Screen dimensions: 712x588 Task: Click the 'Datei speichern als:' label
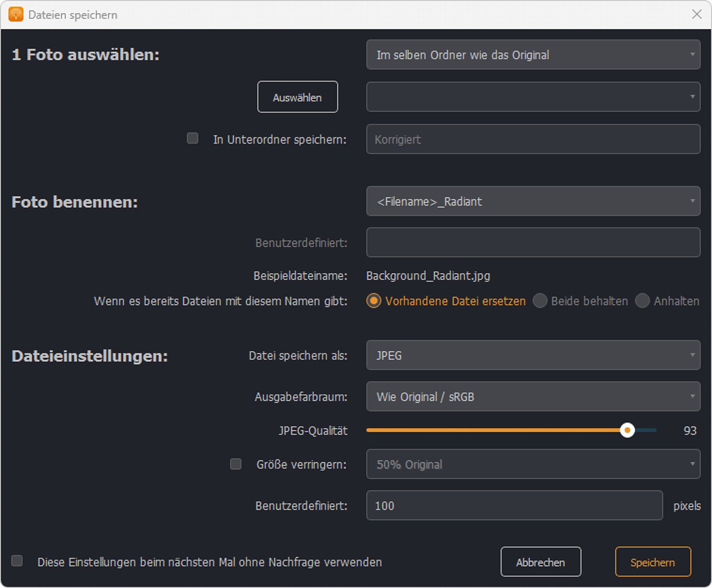pyautogui.click(x=298, y=356)
